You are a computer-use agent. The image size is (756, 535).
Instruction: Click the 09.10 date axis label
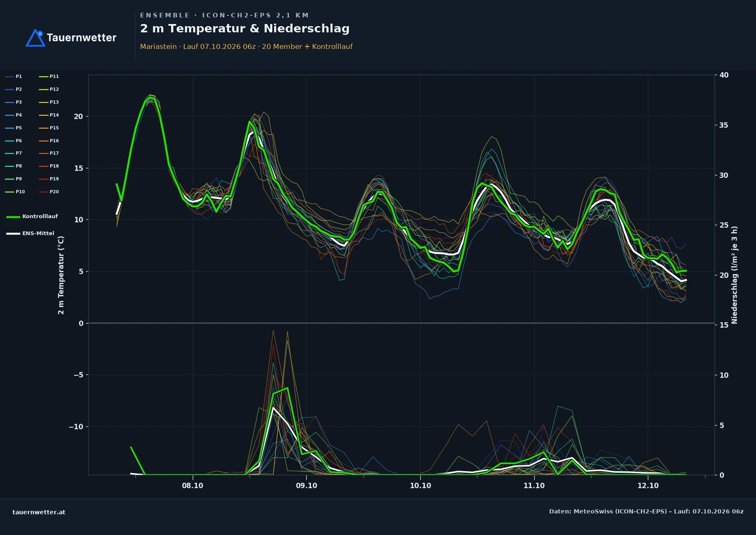307,486
